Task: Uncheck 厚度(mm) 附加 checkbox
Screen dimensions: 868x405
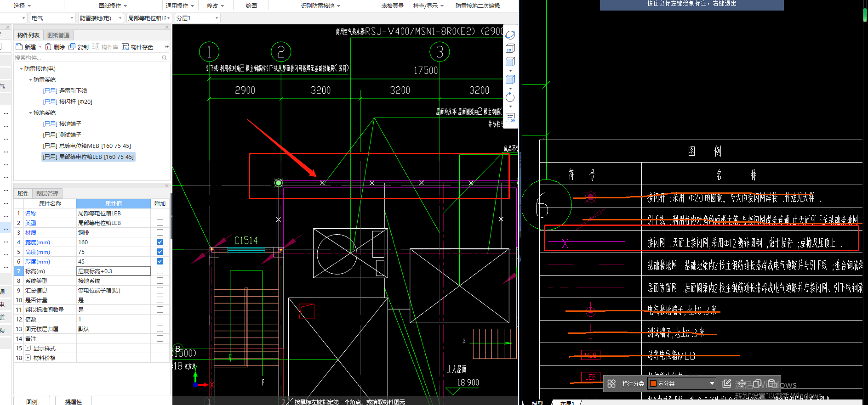Action: coord(160,261)
